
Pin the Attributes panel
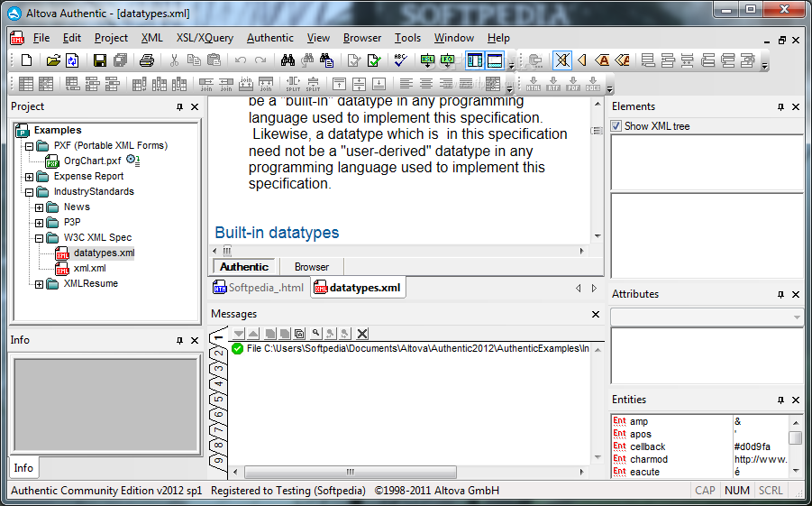[x=781, y=294]
